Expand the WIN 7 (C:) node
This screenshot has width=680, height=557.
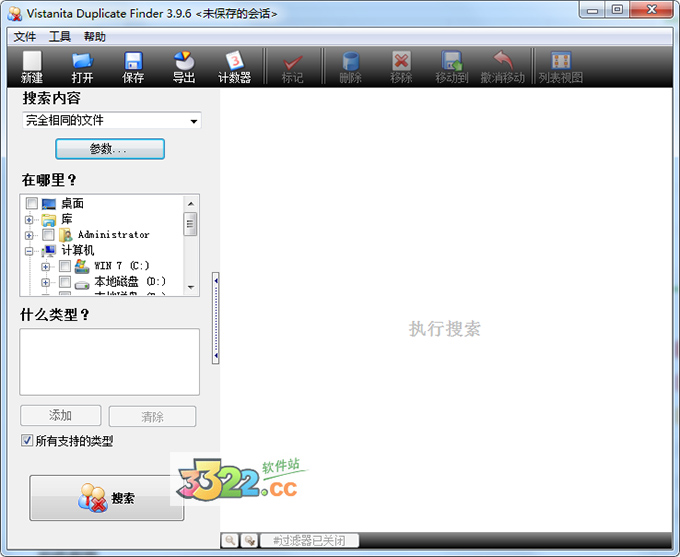pos(46,267)
